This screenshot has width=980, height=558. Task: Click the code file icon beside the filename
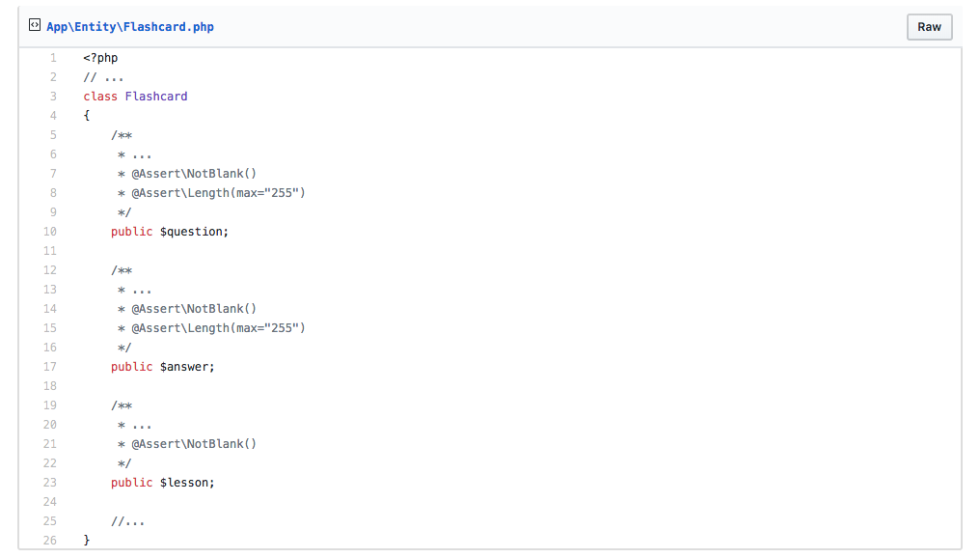pyautogui.click(x=35, y=25)
